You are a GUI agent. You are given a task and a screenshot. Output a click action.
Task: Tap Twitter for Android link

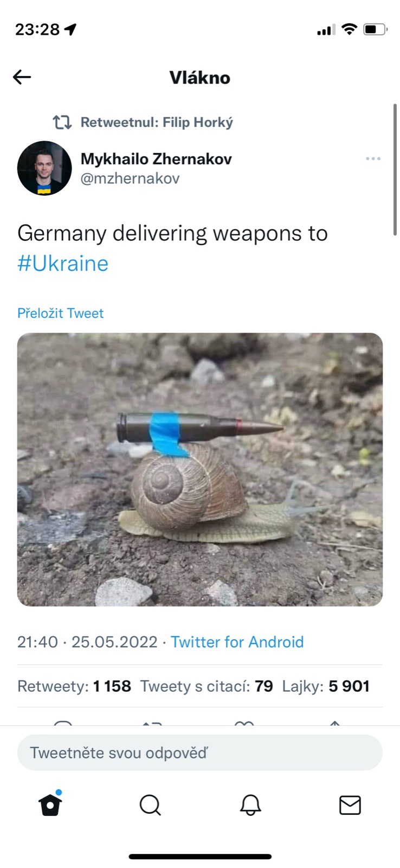click(x=237, y=642)
